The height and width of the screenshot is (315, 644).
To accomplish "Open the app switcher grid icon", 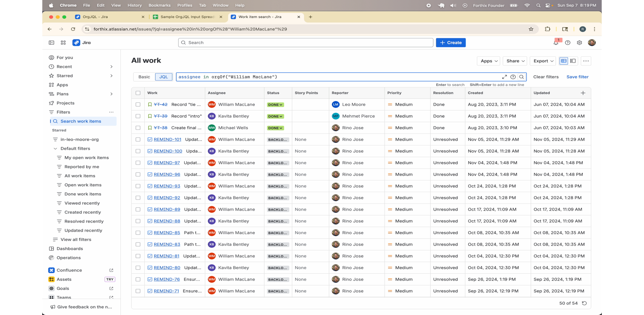I will pos(63,43).
